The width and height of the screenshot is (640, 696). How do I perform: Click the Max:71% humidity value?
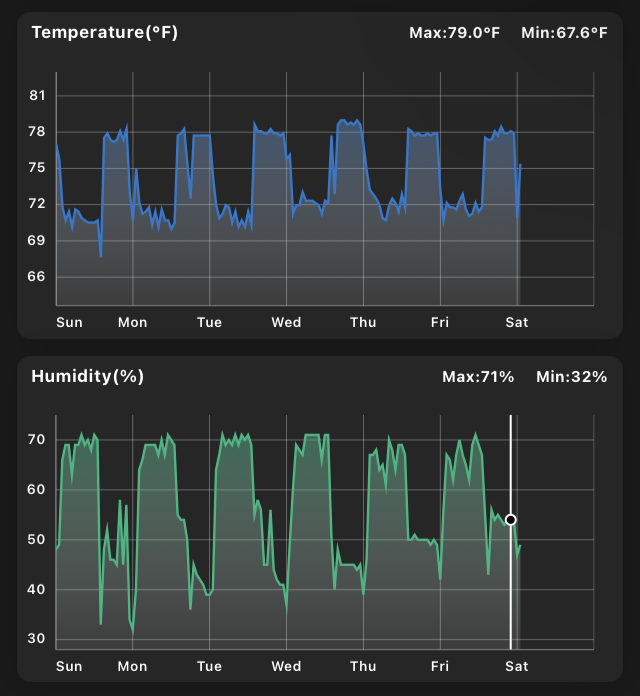[x=478, y=377]
